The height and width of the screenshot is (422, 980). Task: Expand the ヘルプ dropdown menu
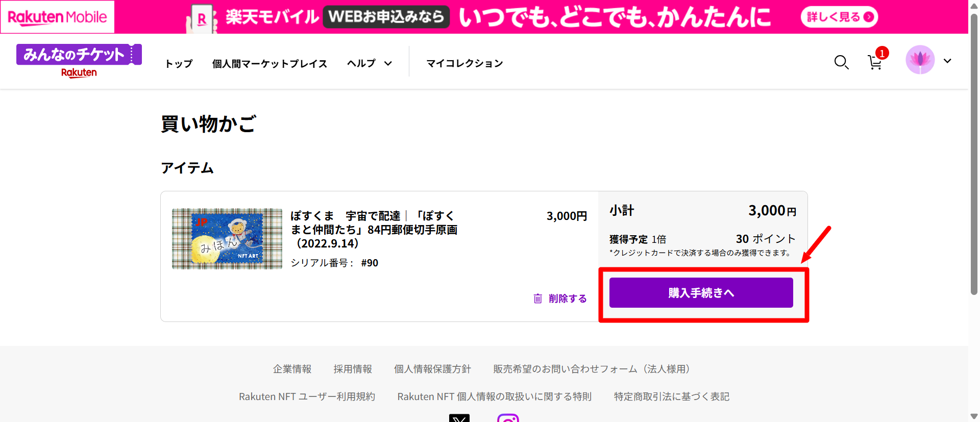tap(370, 63)
